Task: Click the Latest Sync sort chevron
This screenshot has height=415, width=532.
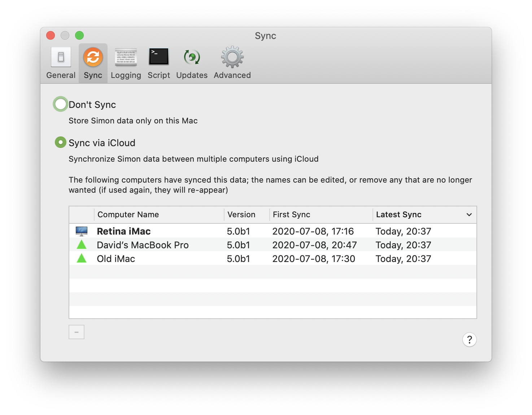Action: click(469, 215)
